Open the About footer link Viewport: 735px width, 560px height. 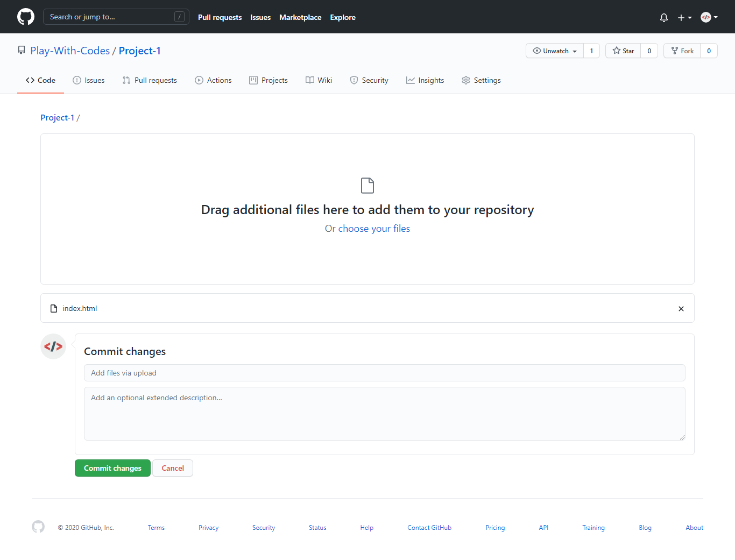coord(695,528)
